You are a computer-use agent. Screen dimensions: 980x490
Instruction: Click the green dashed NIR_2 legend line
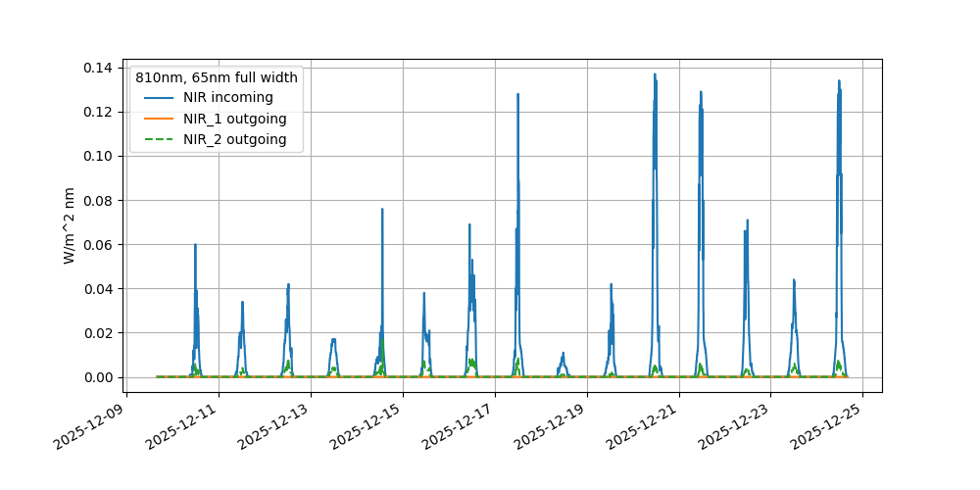pyautogui.click(x=160, y=140)
